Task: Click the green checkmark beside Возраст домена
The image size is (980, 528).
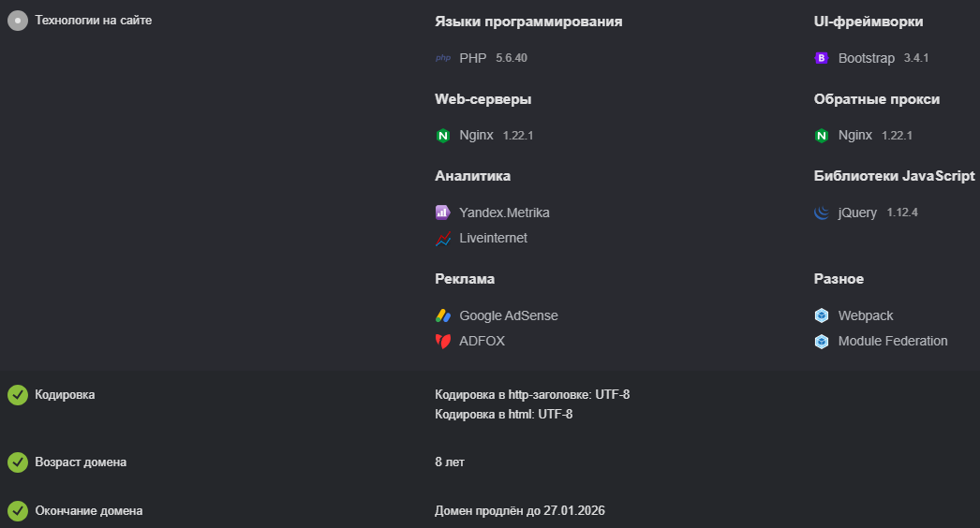Action: 18,462
